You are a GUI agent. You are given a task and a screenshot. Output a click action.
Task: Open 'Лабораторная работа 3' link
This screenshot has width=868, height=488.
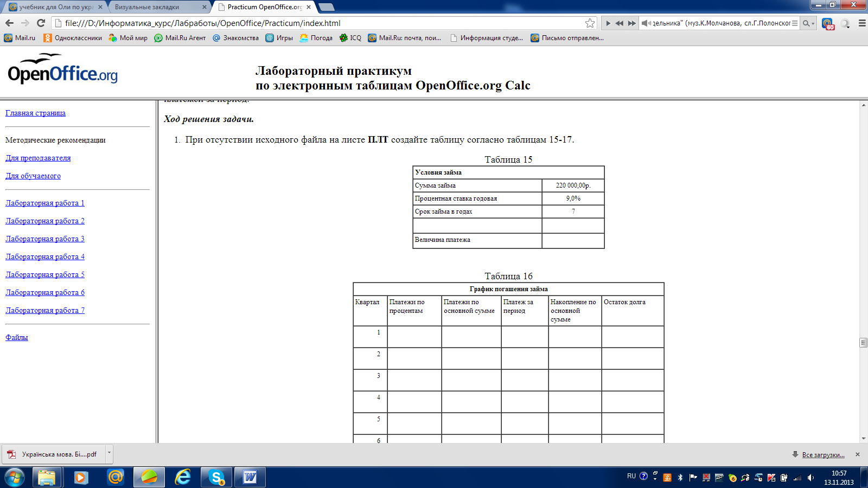[45, 239]
